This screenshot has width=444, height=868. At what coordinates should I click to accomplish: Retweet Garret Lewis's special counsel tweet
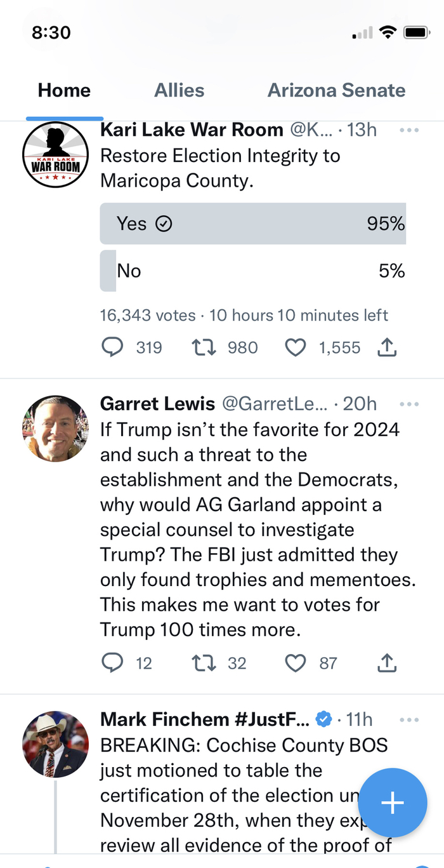(204, 663)
